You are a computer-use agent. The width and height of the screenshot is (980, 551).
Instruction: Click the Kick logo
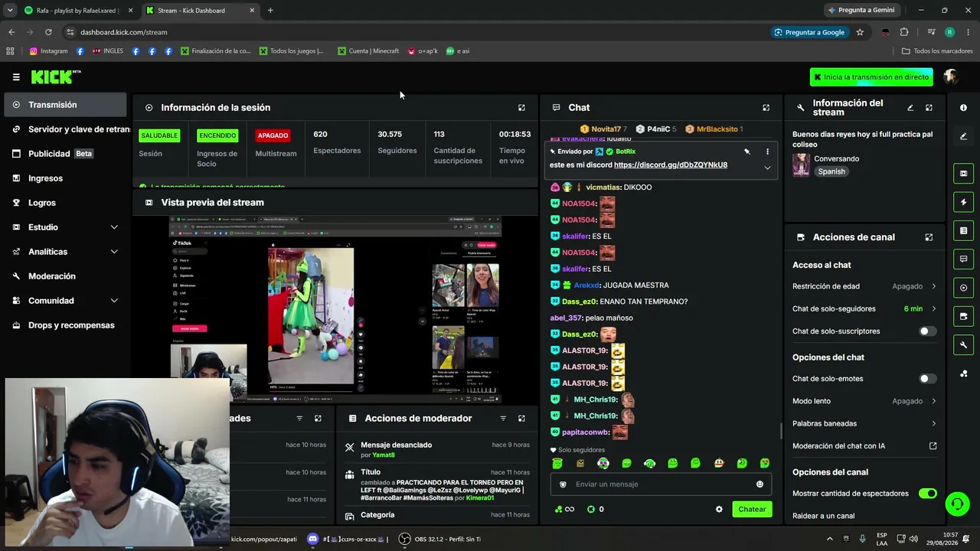(x=56, y=77)
